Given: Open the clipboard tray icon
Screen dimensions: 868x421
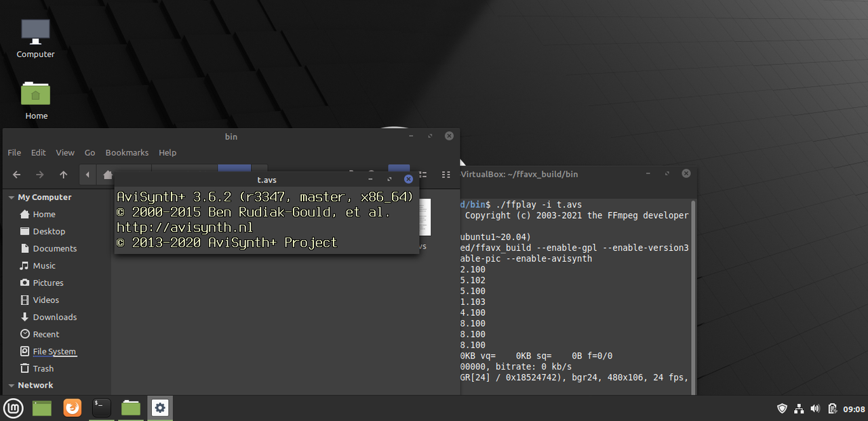Looking at the screenshot, I should (x=832, y=408).
